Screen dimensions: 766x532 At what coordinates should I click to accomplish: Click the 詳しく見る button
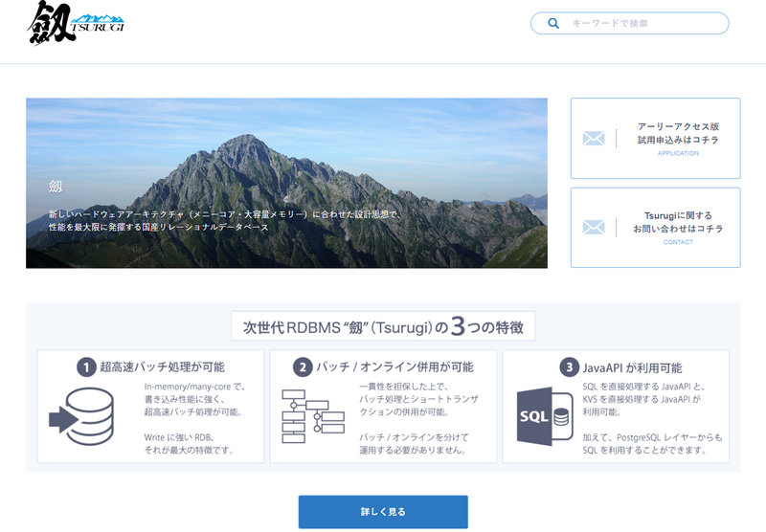coord(383,512)
